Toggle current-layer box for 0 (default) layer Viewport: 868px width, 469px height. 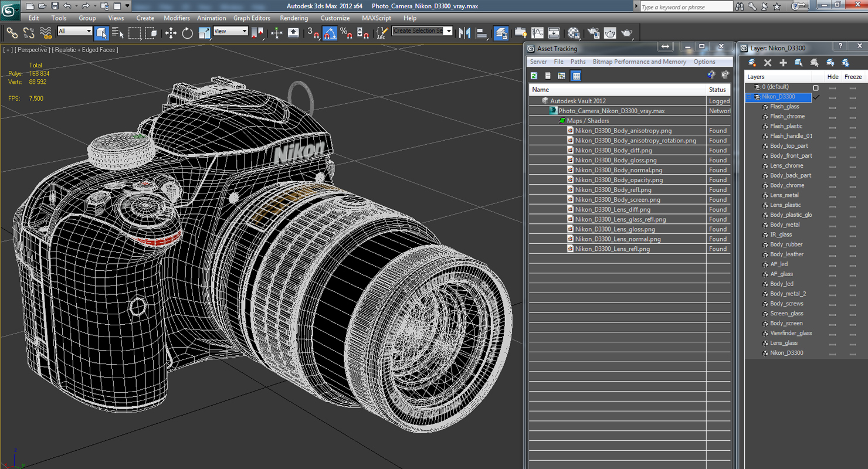816,87
